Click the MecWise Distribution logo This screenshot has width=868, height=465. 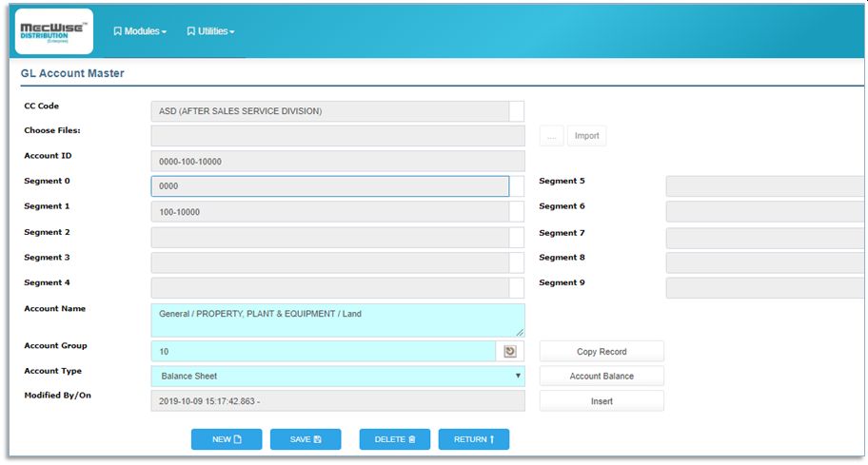coord(55,31)
